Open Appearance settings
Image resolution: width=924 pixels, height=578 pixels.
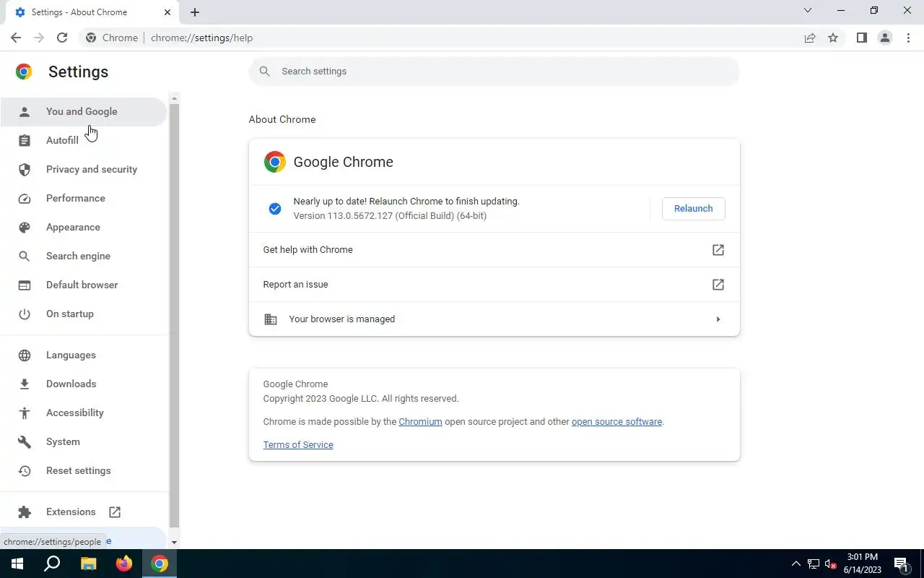tap(84, 227)
